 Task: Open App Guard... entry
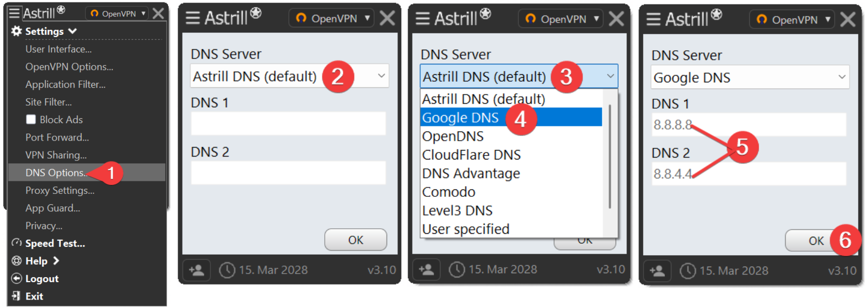pyautogui.click(x=52, y=208)
